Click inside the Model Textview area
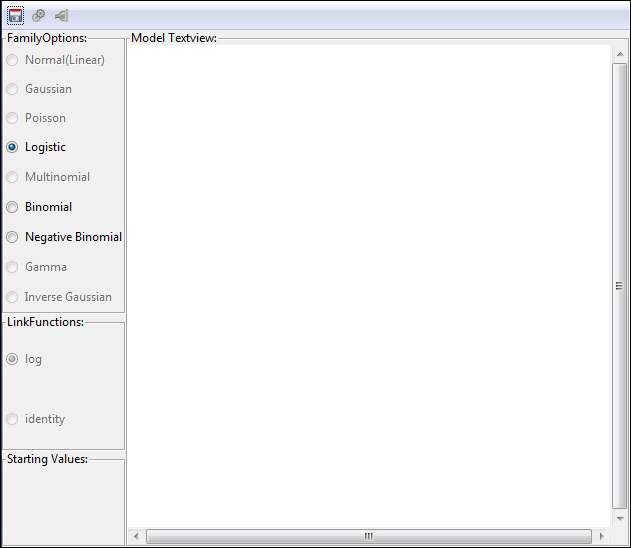 369,286
